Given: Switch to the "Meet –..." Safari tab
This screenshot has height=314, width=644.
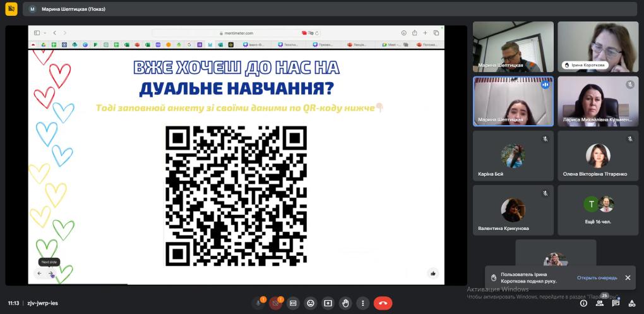Looking at the screenshot, I should click(393, 44).
